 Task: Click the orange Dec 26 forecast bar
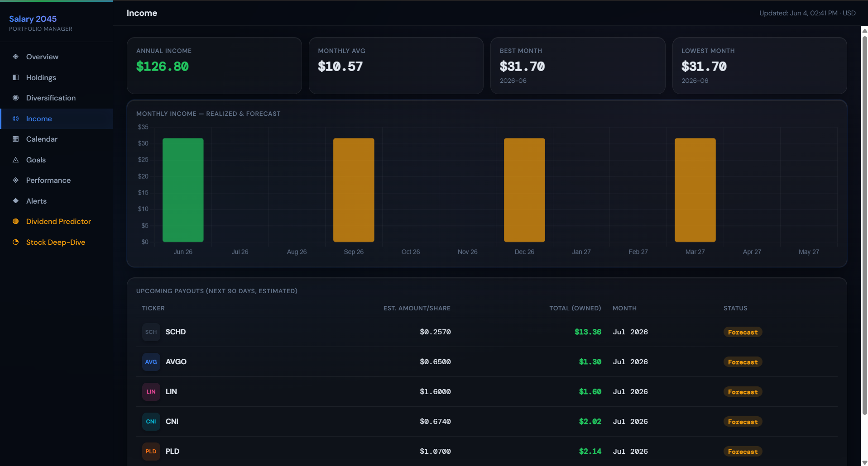(x=524, y=190)
